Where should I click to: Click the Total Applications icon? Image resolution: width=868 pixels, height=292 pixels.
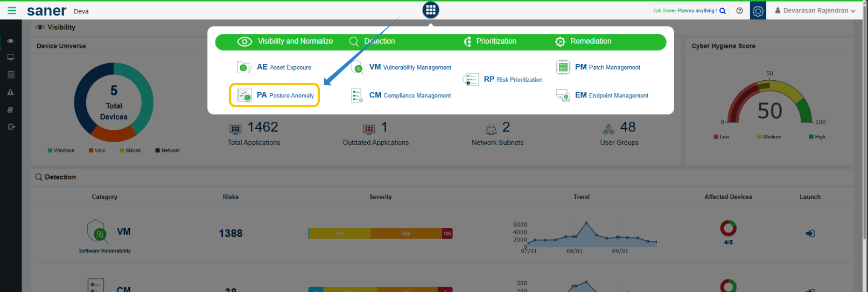tap(235, 129)
